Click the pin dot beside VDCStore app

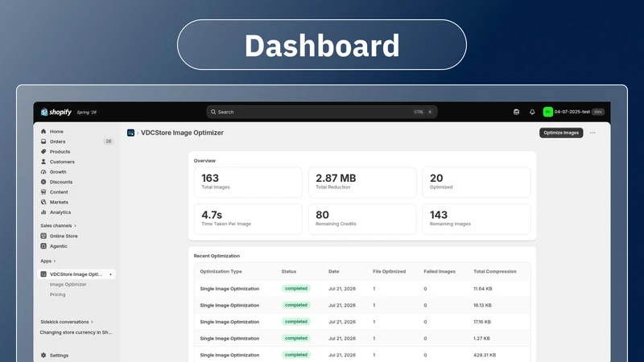tap(110, 274)
